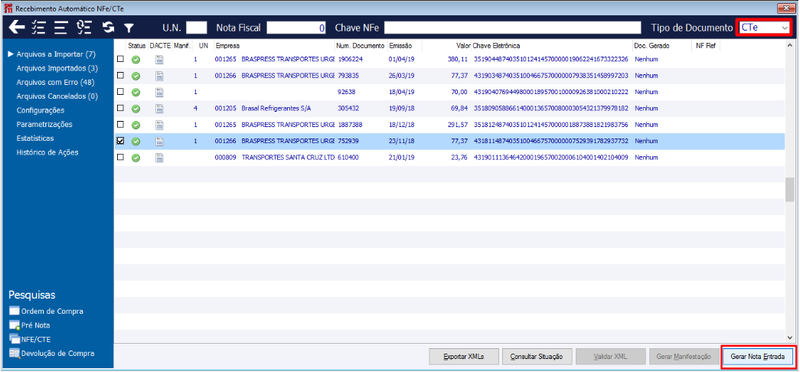Screen dimensions: 800x372
Task: Click the select-all checklist toolbar icon
Action: [38, 28]
